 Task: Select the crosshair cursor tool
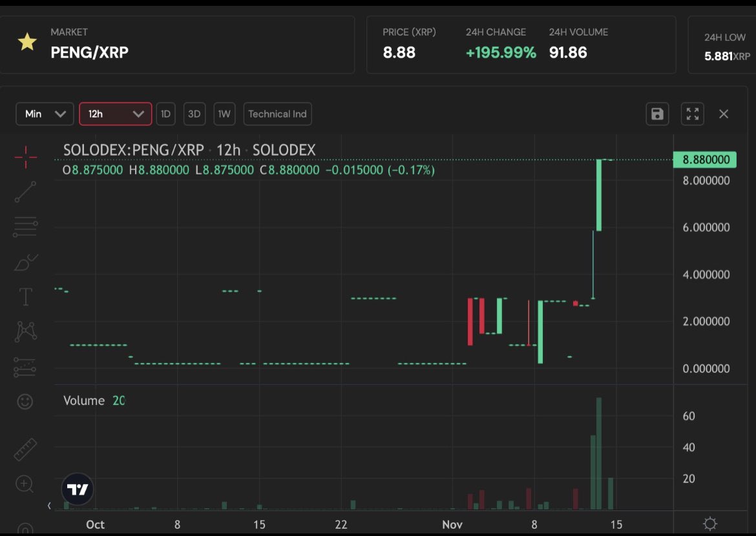[25, 158]
